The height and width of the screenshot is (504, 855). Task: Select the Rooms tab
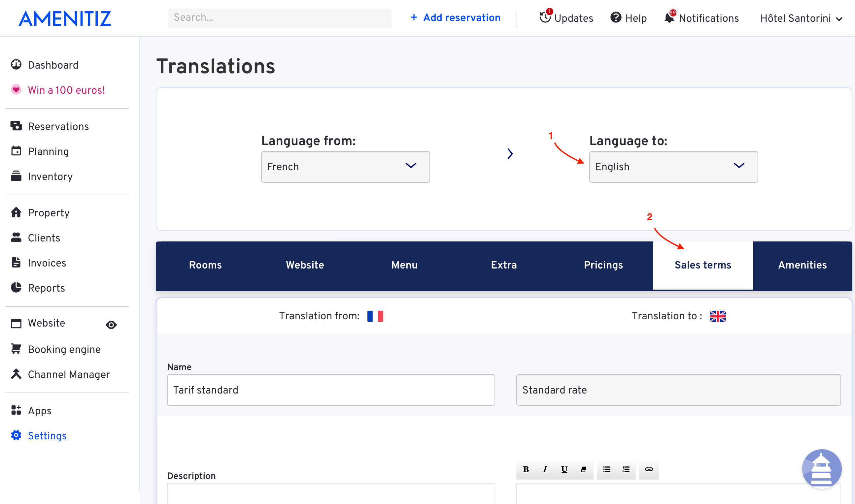click(205, 265)
